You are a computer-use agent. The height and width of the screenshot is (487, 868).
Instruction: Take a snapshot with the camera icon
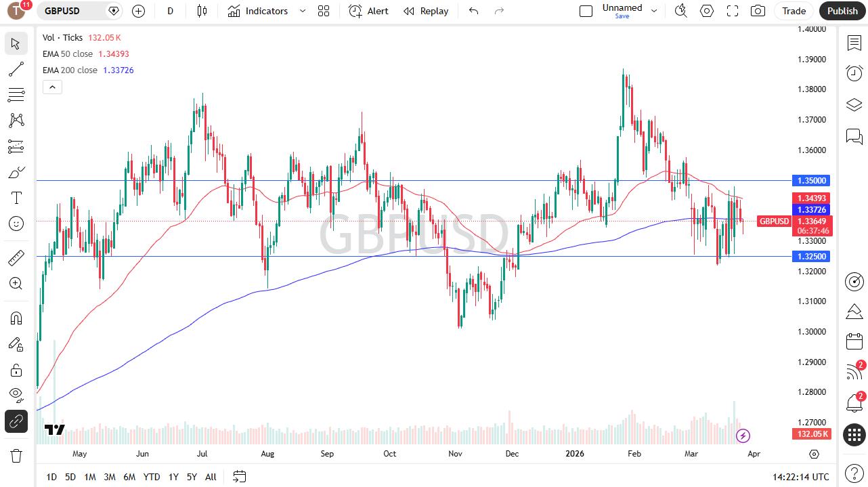click(x=758, y=11)
